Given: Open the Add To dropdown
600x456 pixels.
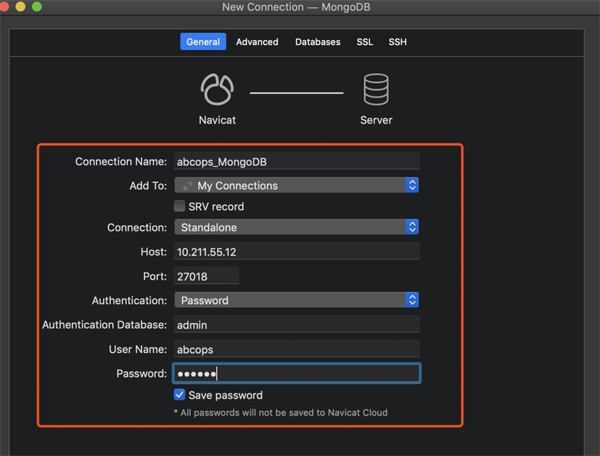Looking at the screenshot, I should (297, 186).
